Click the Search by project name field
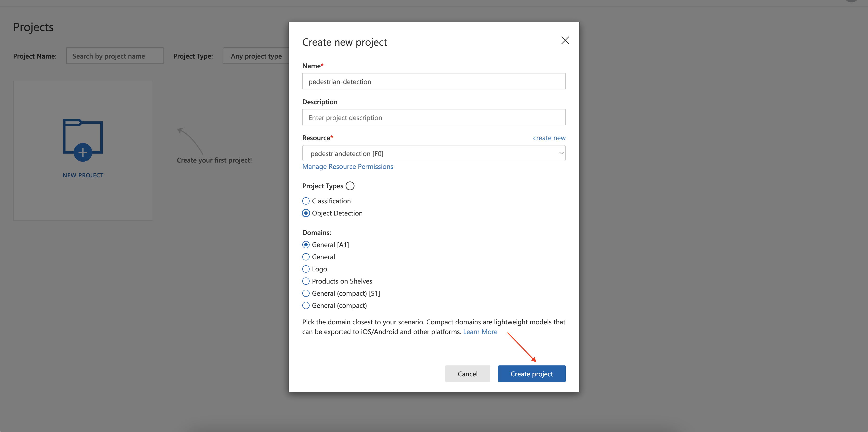The width and height of the screenshot is (868, 432). pyautogui.click(x=115, y=56)
